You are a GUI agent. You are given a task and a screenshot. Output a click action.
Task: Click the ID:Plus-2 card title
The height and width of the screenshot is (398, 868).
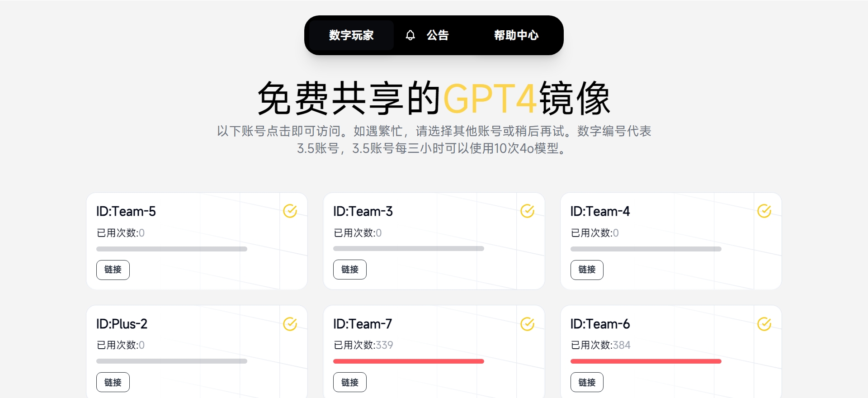click(122, 324)
